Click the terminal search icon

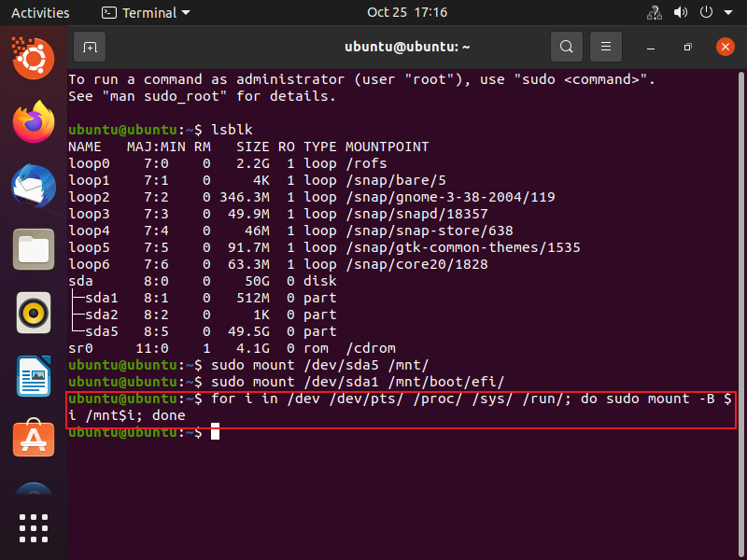tap(566, 46)
